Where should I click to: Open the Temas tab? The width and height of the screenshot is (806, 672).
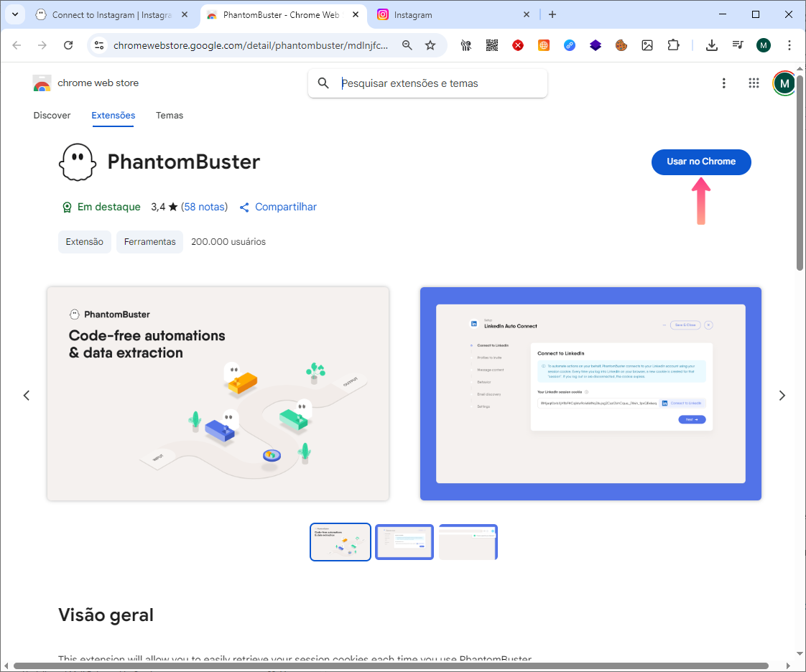[x=169, y=115]
